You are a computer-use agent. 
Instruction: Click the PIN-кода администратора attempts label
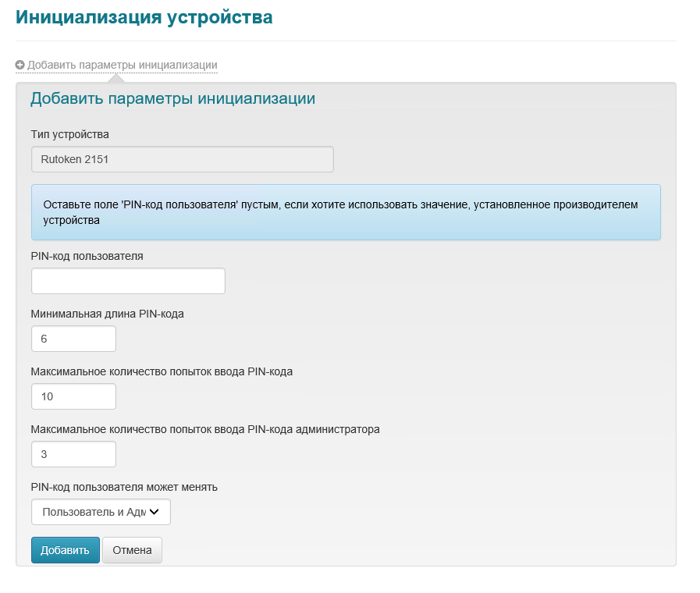(x=205, y=429)
